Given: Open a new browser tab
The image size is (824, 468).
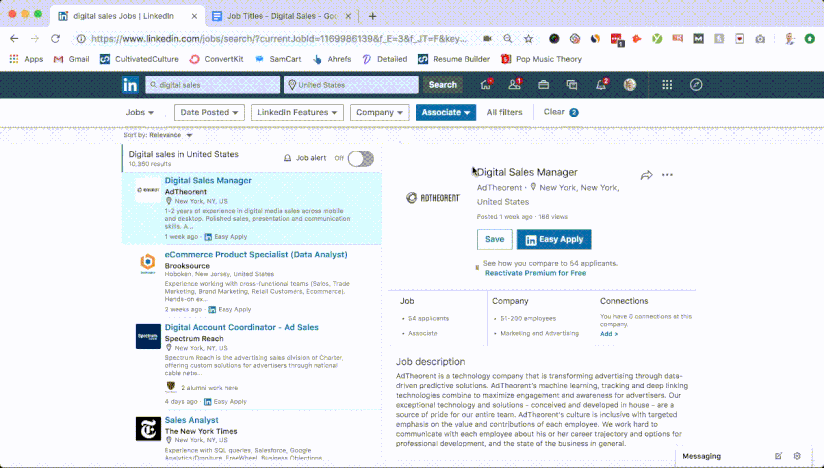Looking at the screenshot, I should pyautogui.click(x=373, y=16).
